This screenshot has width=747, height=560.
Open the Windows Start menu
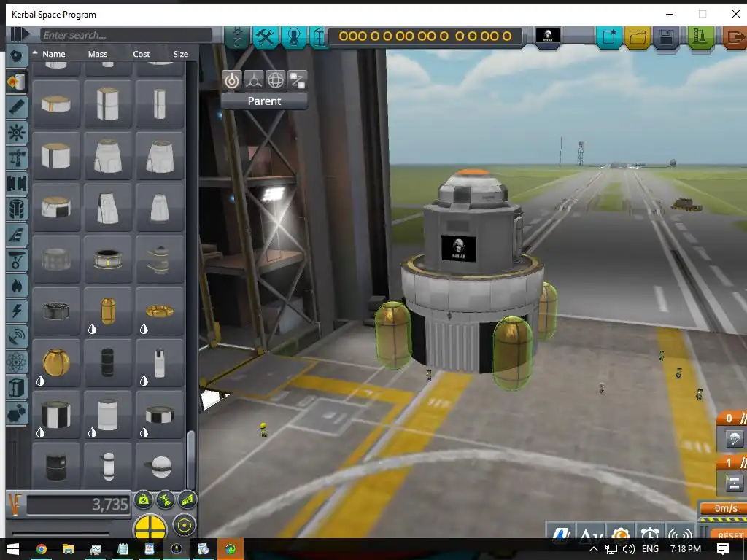pos(13,549)
